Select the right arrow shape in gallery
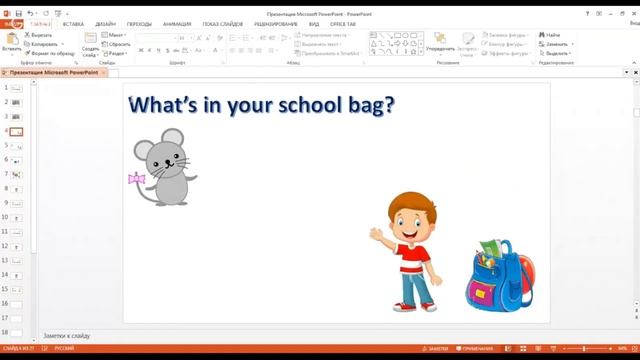 397,44
